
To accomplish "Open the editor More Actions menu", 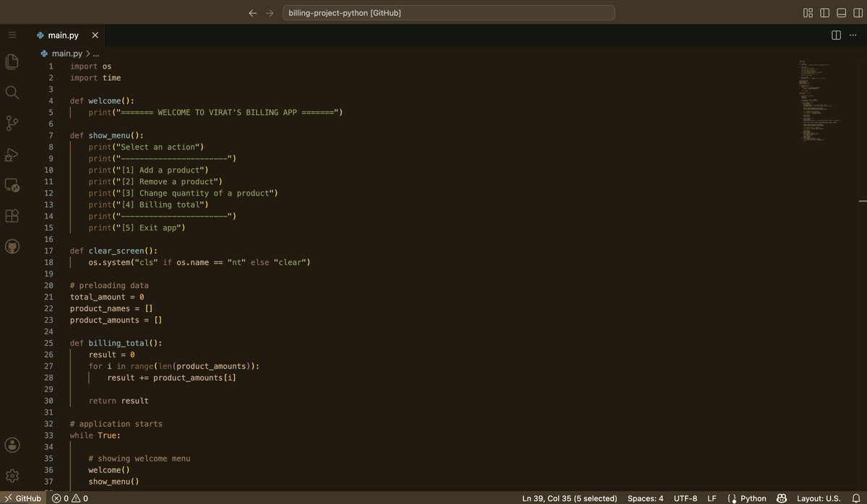I will [854, 35].
